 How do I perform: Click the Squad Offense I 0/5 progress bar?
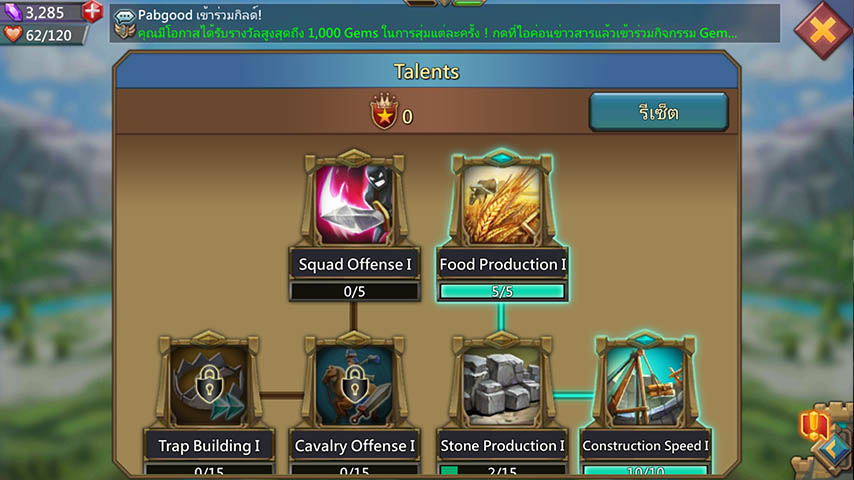(354, 291)
